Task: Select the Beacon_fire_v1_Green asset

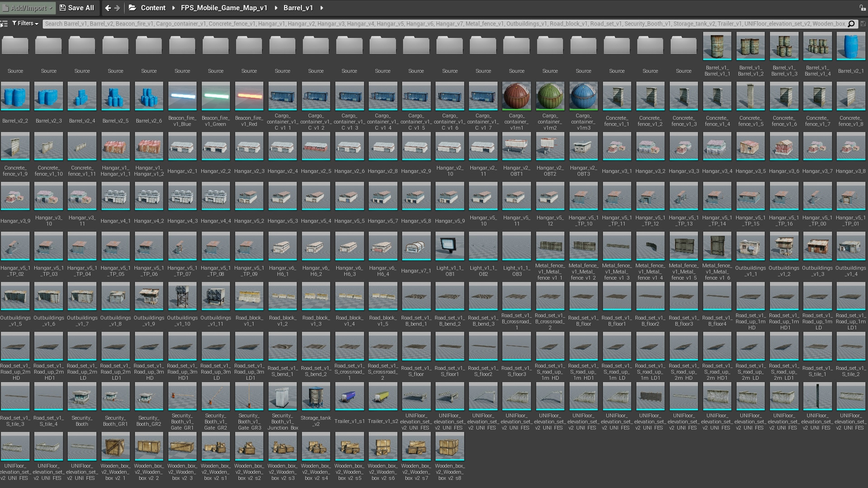Action: click(216, 96)
